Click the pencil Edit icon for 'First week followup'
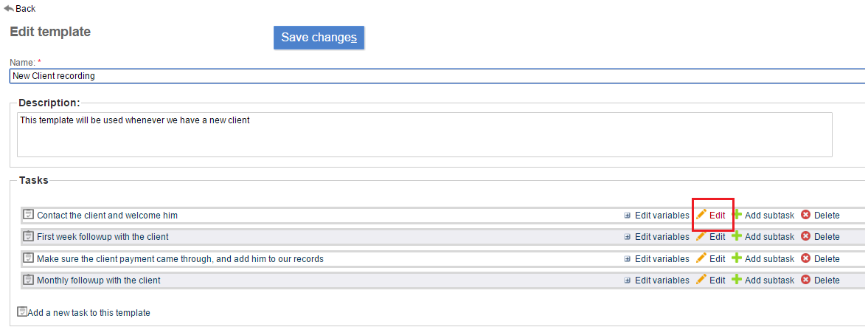 pos(701,237)
